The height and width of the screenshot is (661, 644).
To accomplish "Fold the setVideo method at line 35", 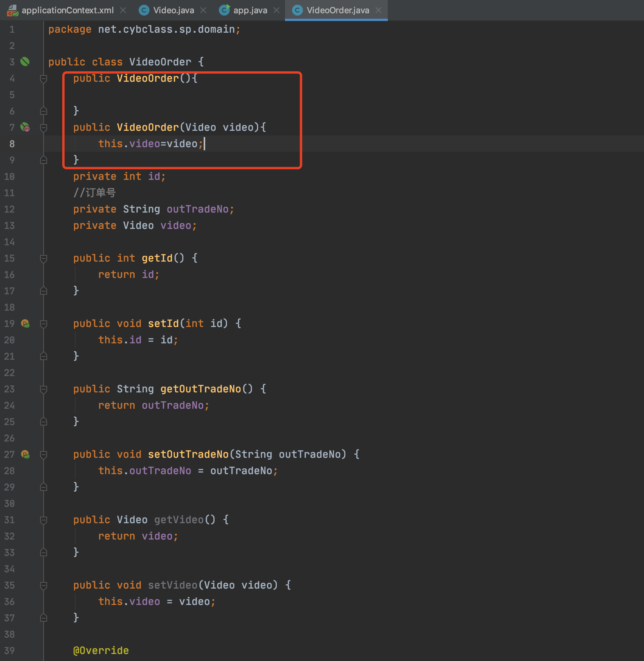I will (44, 585).
